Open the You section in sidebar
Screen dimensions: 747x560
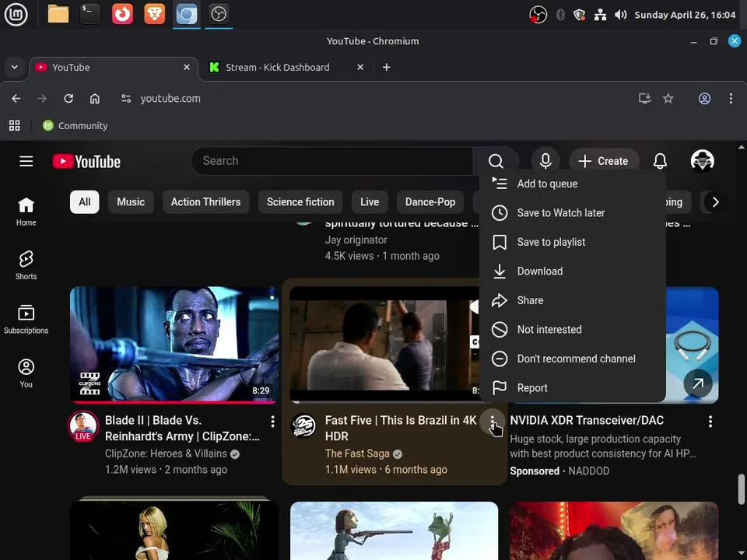[26, 373]
